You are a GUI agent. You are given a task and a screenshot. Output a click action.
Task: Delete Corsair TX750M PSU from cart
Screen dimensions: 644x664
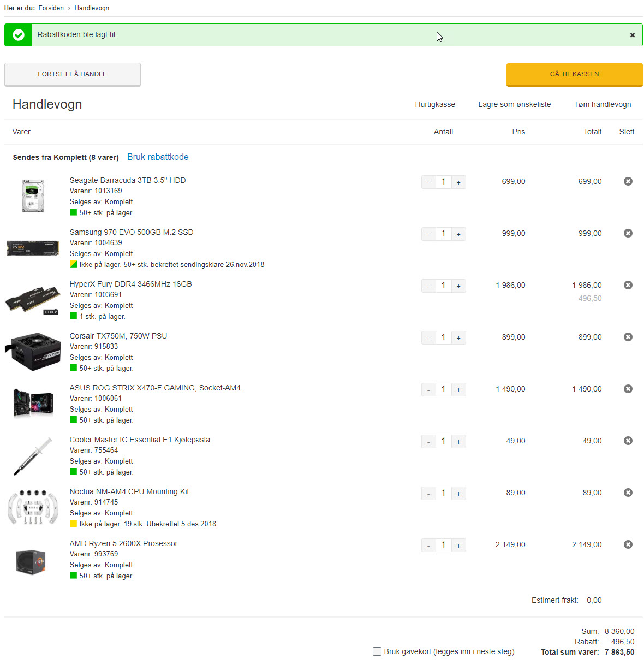pos(628,337)
